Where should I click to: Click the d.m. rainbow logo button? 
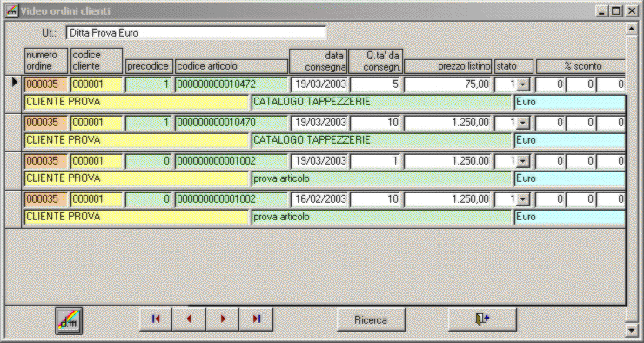pos(69,320)
